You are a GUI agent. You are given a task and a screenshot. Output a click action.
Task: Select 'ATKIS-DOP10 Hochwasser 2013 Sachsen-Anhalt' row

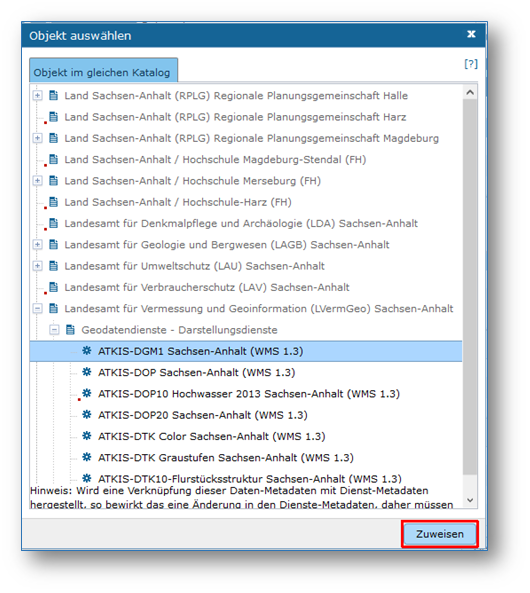[x=246, y=394]
